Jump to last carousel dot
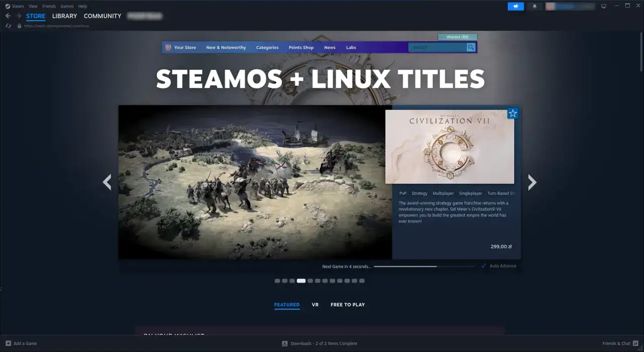The image size is (644, 352). click(362, 280)
